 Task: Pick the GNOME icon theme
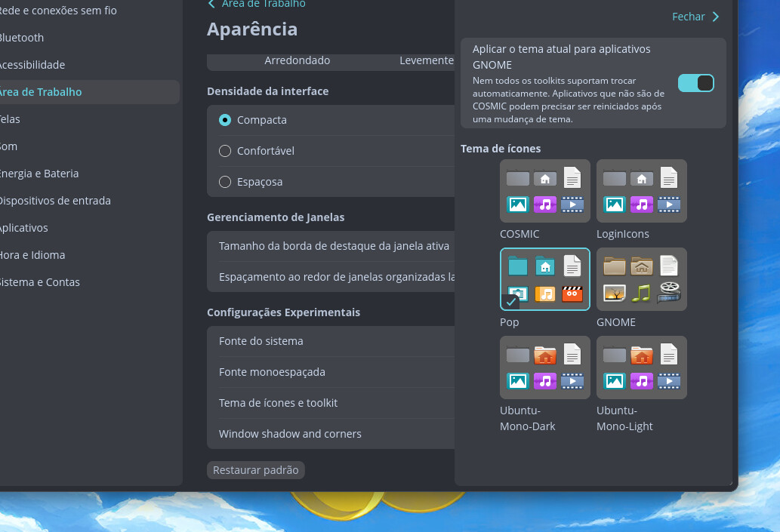click(x=641, y=279)
